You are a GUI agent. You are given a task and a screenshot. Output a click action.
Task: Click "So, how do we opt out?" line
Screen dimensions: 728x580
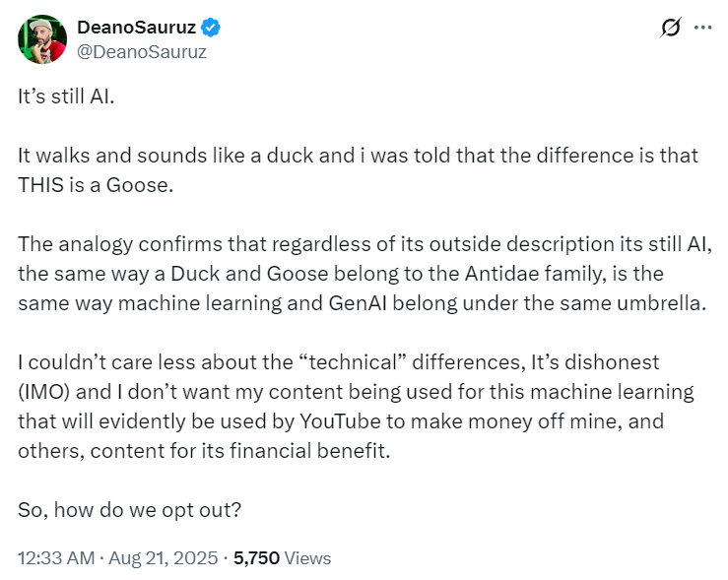tap(129, 510)
